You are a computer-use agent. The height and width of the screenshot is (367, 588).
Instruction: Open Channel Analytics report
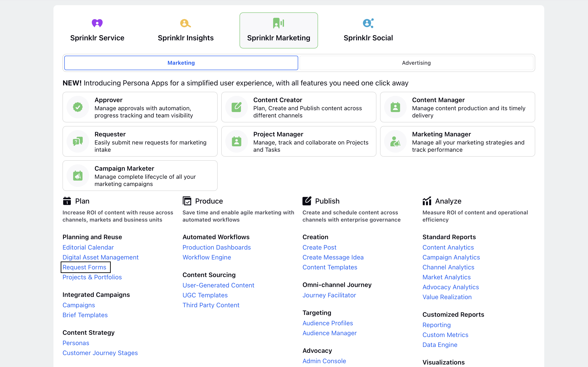tap(448, 267)
